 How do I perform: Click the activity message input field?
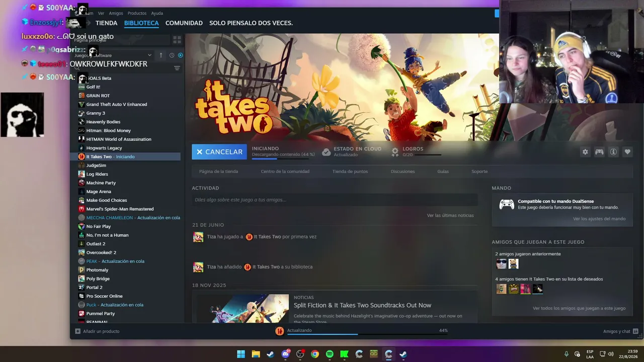[335, 200]
